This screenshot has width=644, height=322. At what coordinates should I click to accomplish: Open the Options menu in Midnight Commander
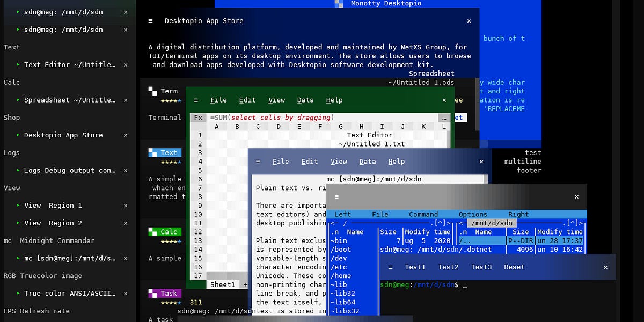click(472, 214)
